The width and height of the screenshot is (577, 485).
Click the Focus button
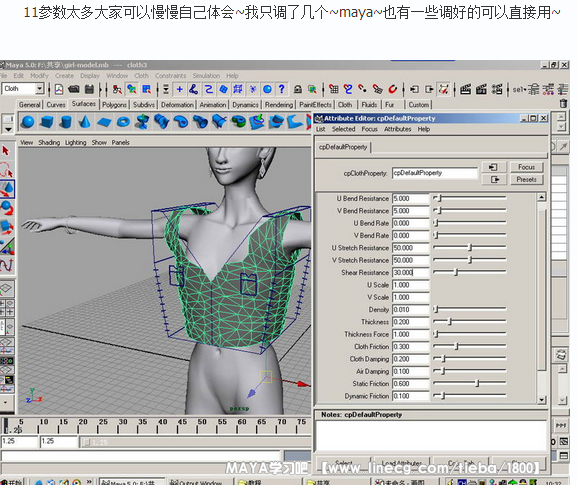coord(527,167)
